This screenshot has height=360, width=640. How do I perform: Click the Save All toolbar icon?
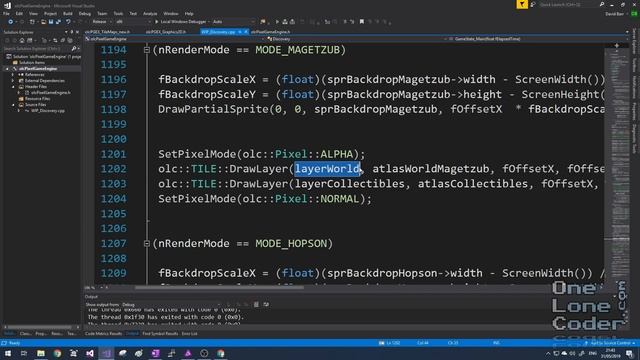click(x=58, y=22)
